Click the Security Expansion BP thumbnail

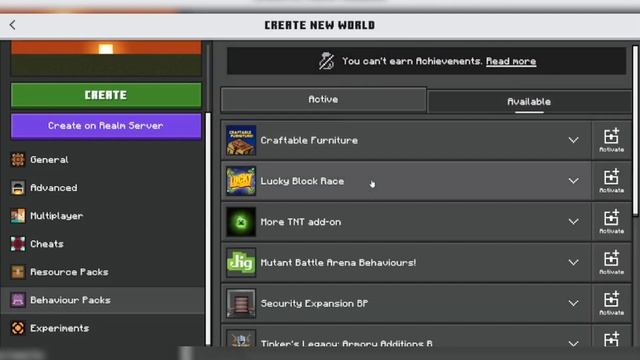[x=241, y=303]
